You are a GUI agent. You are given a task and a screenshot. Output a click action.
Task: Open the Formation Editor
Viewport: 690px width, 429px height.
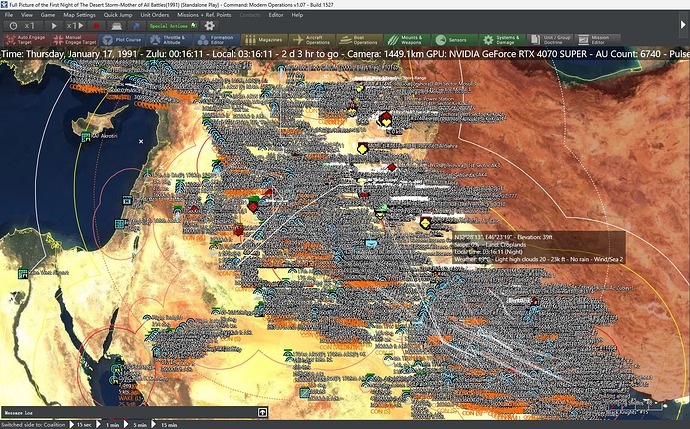(x=217, y=40)
